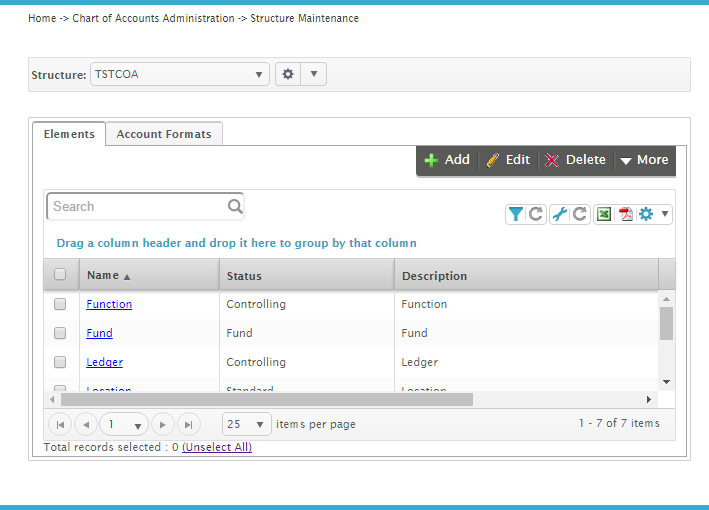Click the vertical scrollbar up arrow

[x=666, y=299]
